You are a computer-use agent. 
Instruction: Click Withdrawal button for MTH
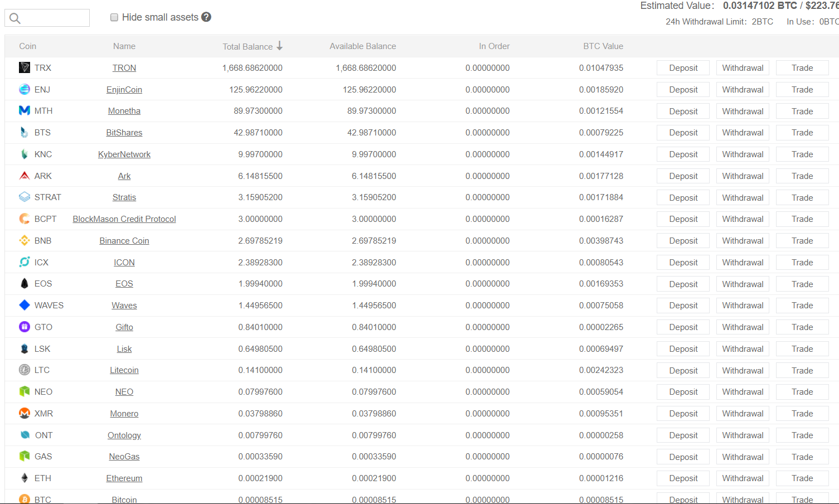click(x=743, y=111)
